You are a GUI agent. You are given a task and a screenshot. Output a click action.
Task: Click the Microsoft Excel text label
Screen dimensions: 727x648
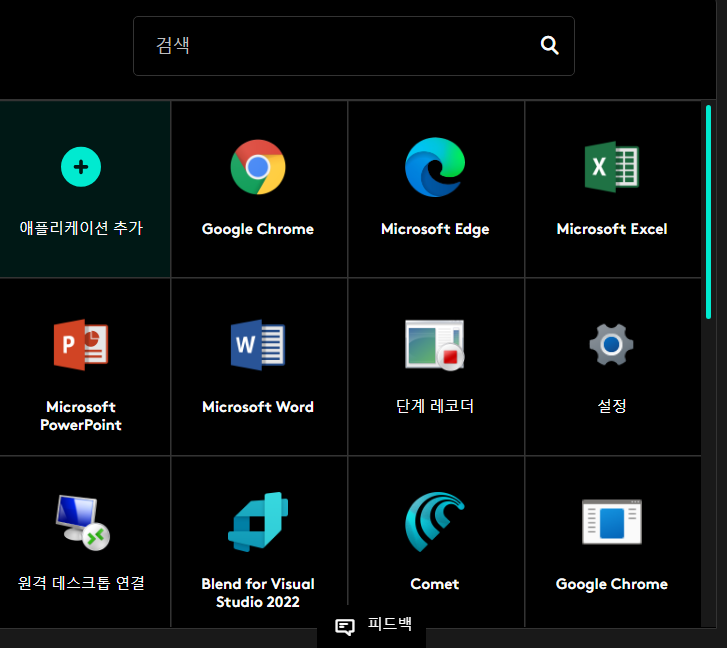611,229
